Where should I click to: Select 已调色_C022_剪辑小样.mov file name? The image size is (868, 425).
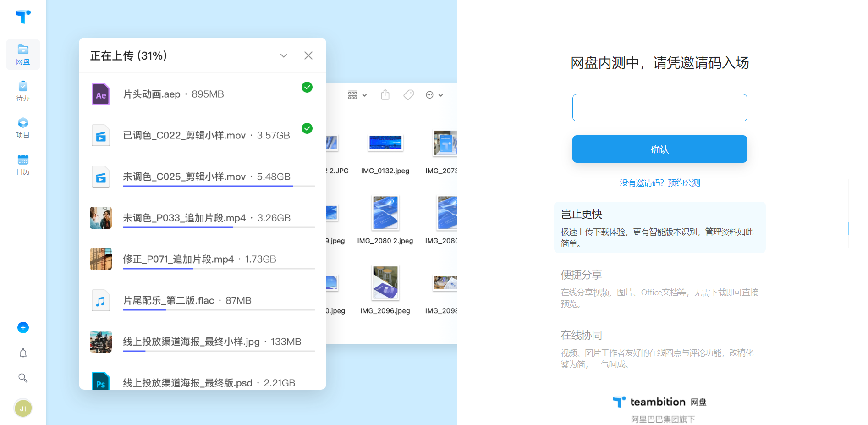(184, 135)
